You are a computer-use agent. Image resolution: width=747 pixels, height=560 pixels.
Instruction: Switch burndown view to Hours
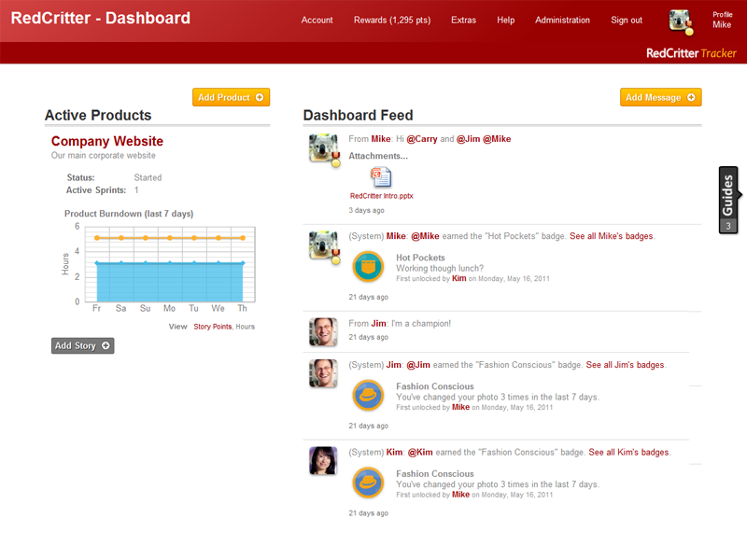tap(246, 327)
